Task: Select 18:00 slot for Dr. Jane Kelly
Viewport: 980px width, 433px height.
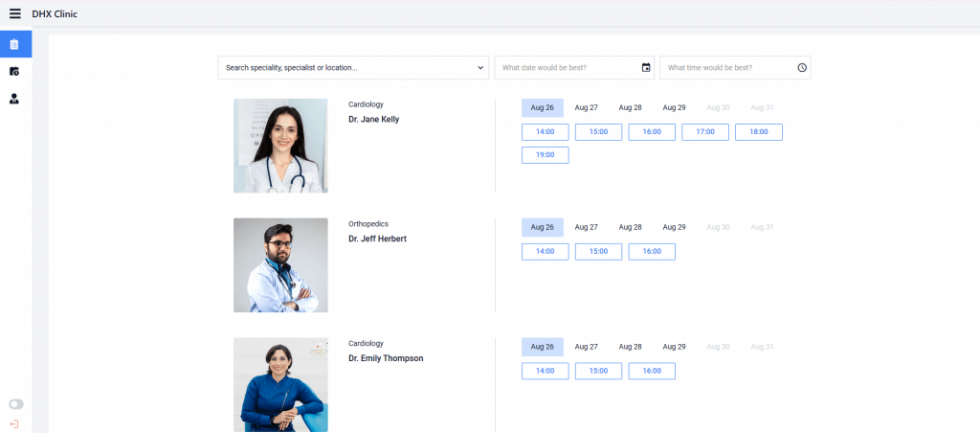Action: pos(759,132)
